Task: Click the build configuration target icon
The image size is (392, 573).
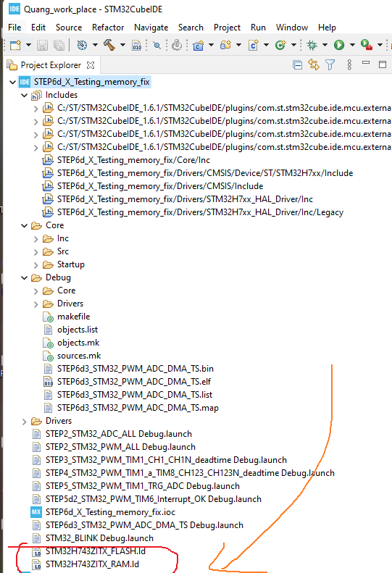Action: pyautogui.click(x=83, y=45)
